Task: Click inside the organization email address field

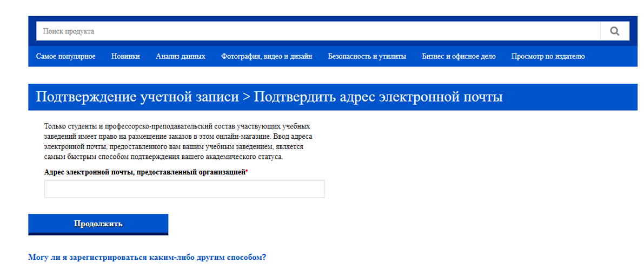Action: [184, 189]
